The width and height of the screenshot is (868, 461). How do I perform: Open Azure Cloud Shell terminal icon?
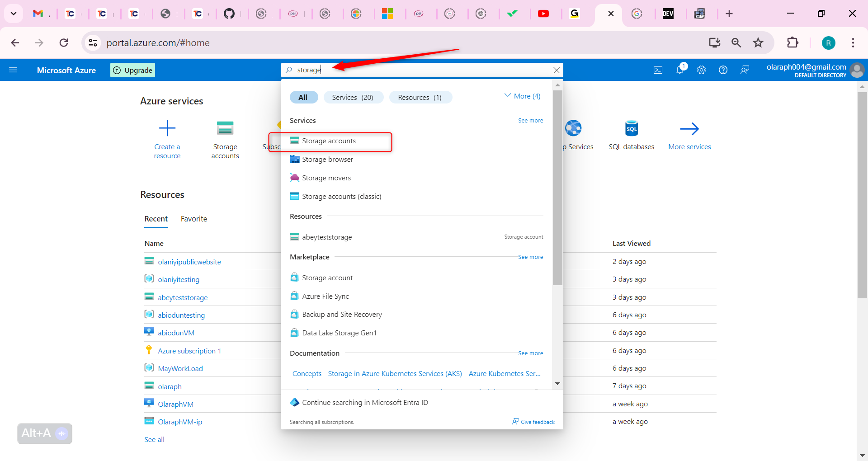point(658,70)
